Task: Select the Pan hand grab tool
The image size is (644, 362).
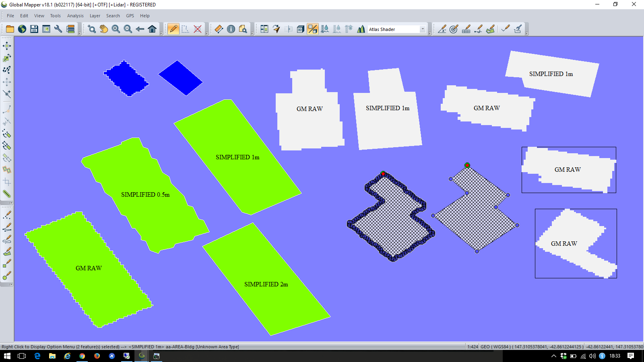Action: tap(104, 29)
